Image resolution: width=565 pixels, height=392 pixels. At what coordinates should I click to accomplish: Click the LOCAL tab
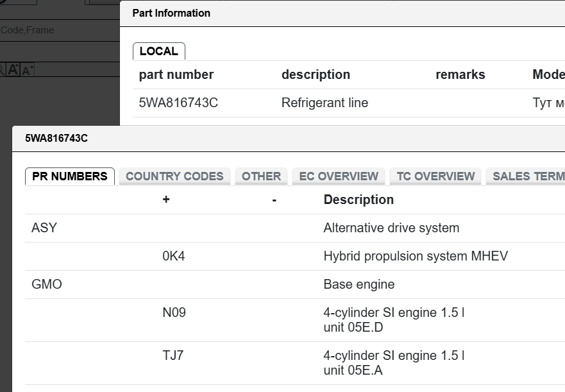click(159, 51)
